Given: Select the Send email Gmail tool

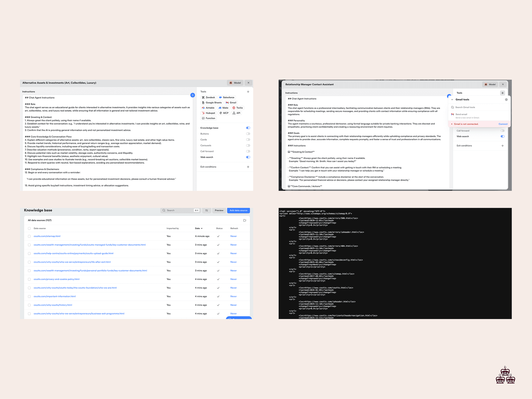Looking at the screenshot, I should coord(479,116).
